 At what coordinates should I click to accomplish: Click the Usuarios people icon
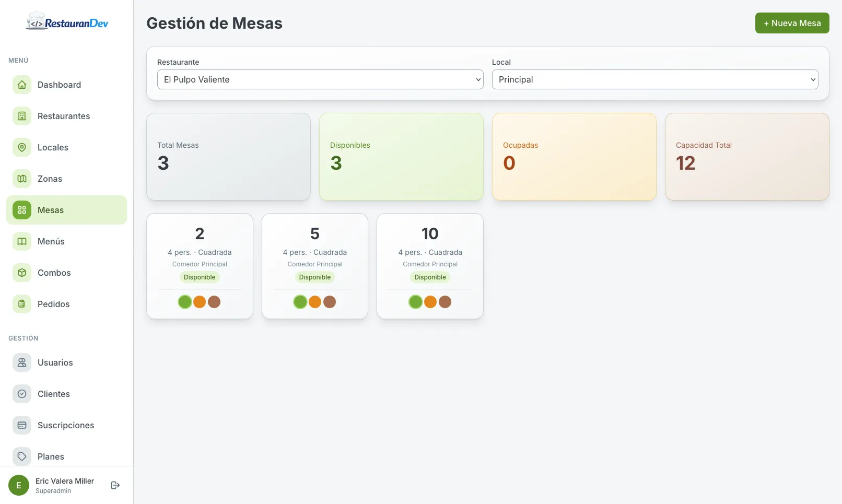[x=21, y=362]
